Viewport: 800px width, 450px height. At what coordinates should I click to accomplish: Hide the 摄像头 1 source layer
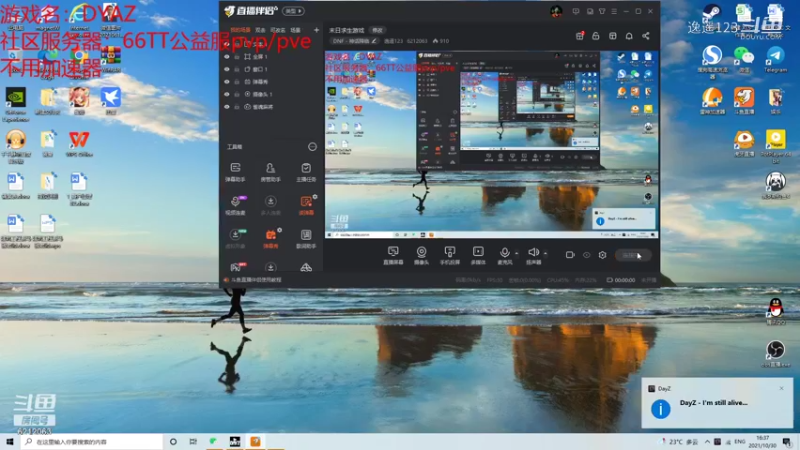(x=227, y=94)
